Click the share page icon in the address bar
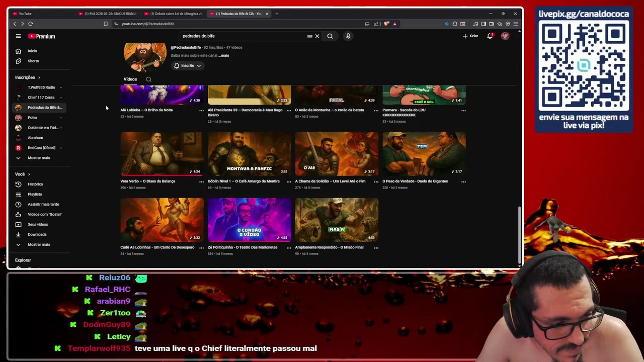 click(376, 24)
